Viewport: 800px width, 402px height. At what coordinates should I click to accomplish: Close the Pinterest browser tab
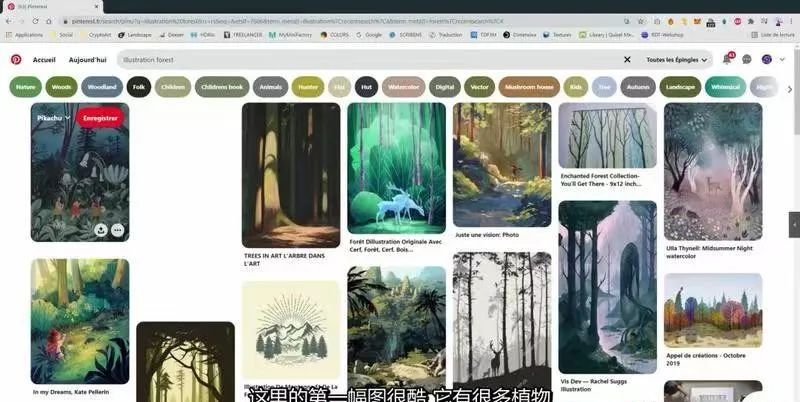pyautogui.click(x=96, y=7)
